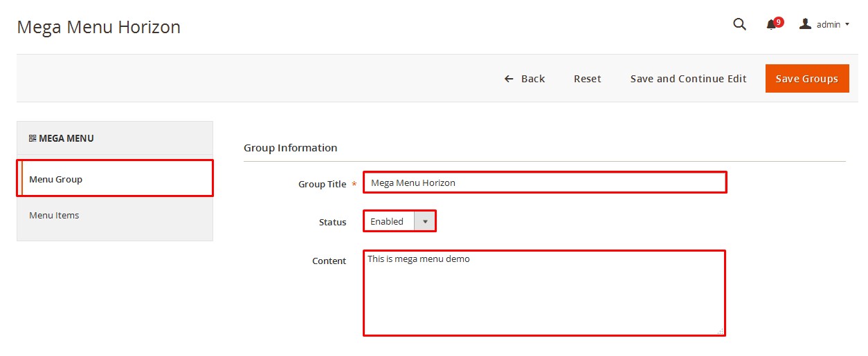Click the left arrow beside Back
This screenshot has width=868, height=356.
click(x=509, y=79)
